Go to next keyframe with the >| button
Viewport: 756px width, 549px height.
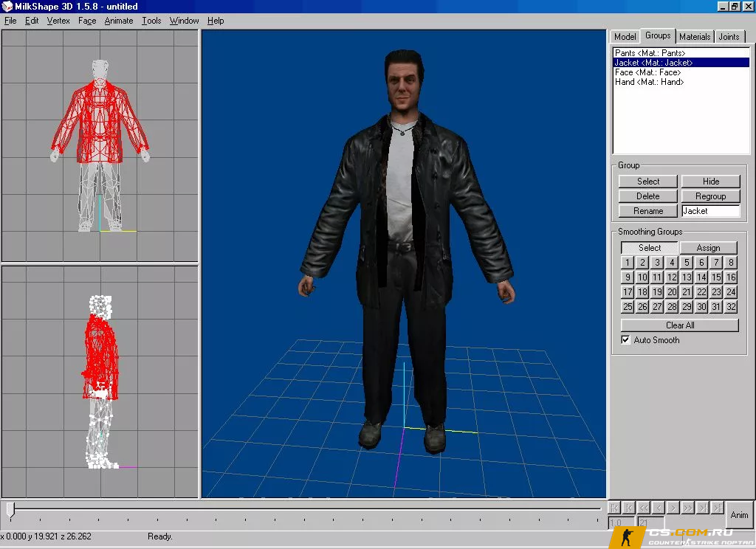[703, 508]
